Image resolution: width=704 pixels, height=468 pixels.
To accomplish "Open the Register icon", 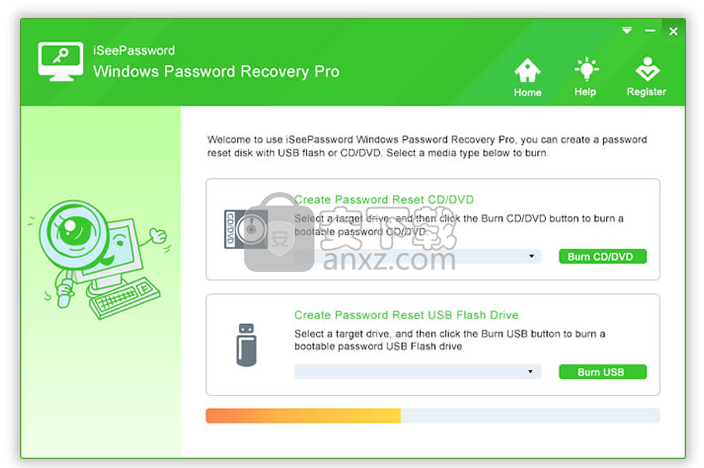I will click(x=647, y=69).
